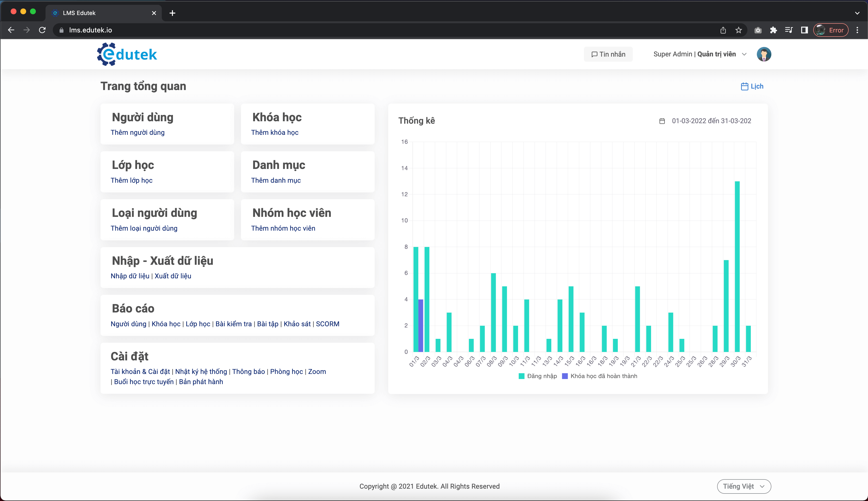This screenshot has height=501, width=868.
Task: Click the browser reload icon
Action: point(42,30)
